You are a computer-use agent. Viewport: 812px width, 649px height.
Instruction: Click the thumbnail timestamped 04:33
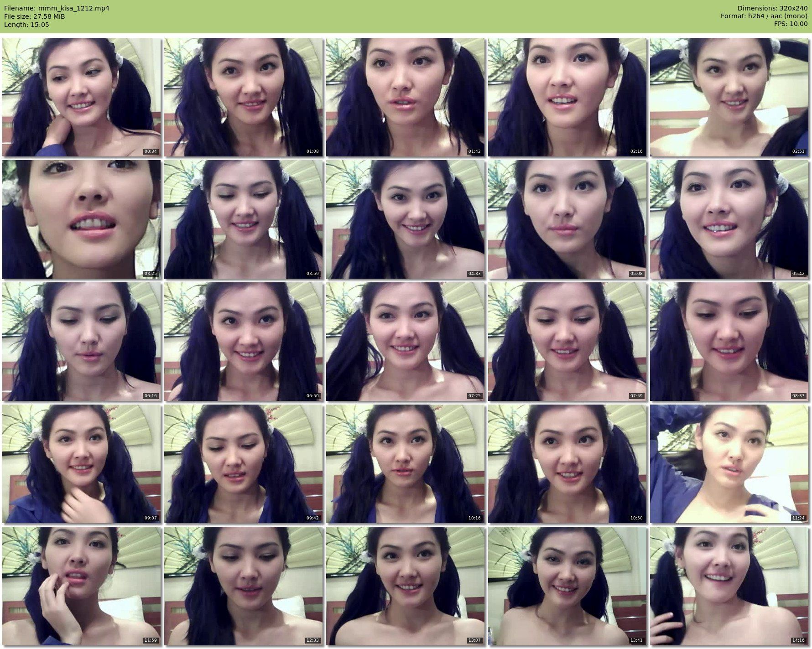tap(405, 219)
